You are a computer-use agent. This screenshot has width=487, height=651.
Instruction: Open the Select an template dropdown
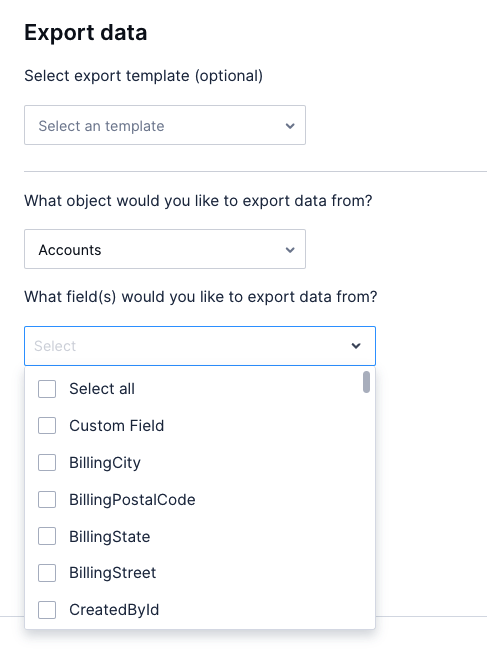tap(165, 125)
